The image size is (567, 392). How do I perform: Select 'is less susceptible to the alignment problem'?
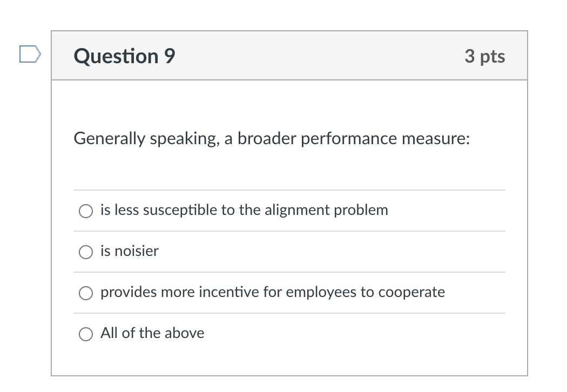[x=85, y=211]
